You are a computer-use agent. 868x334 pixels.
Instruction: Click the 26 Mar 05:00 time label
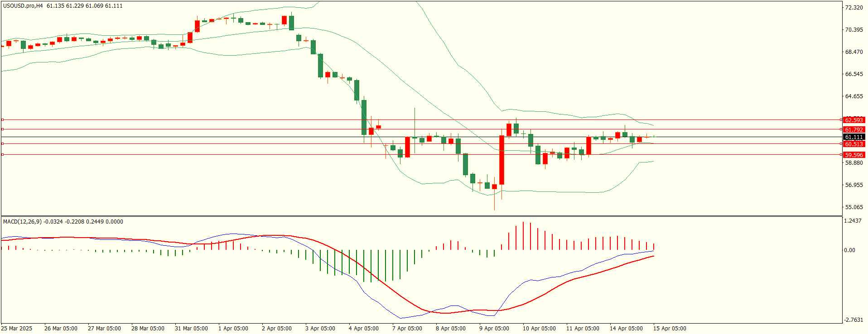tap(61, 328)
